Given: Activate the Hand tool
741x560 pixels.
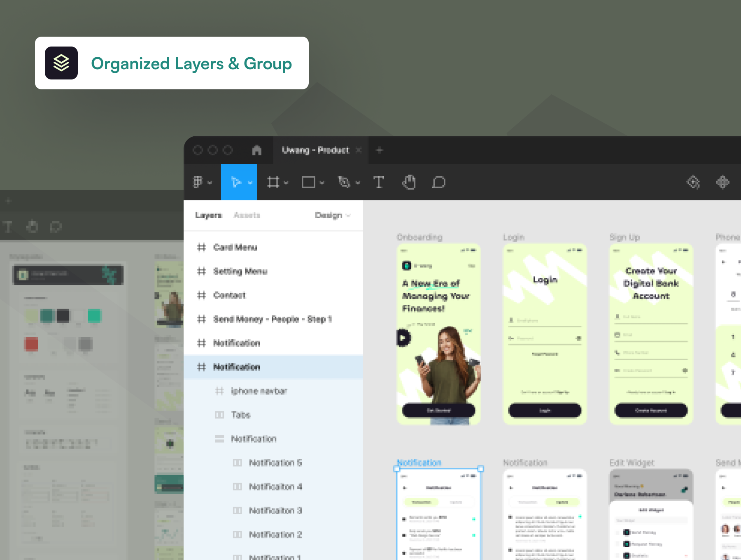Looking at the screenshot, I should coord(409,182).
